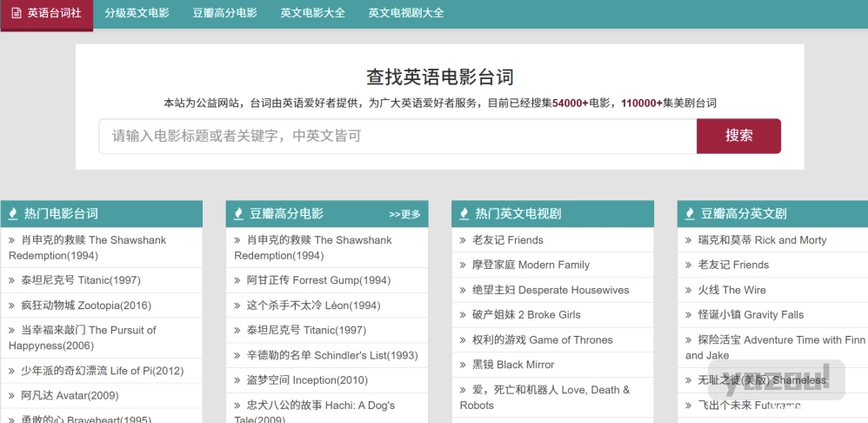The image size is (868, 423).
Task: Open 探险活宝 Adventure Time with Finn and Jake
Action: click(775, 347)
